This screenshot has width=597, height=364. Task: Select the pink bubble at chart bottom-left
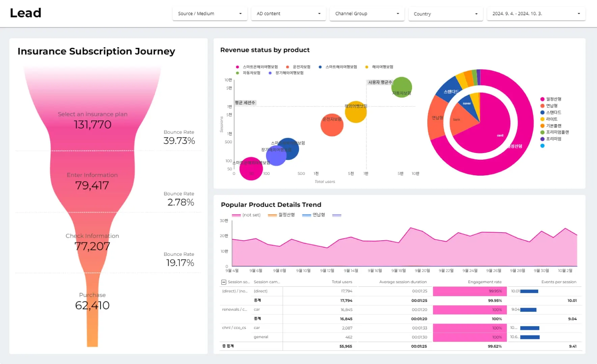(251, 169)
